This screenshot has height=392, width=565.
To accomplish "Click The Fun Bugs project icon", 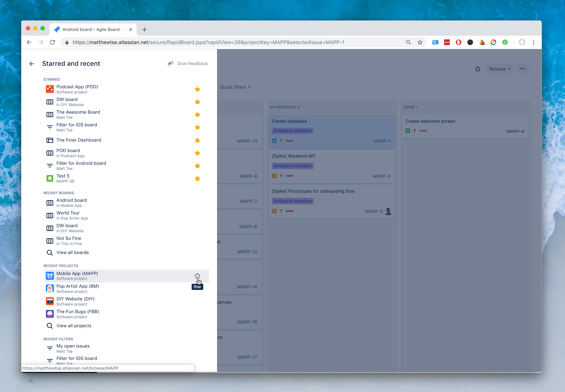I will (x=50, y=314).
